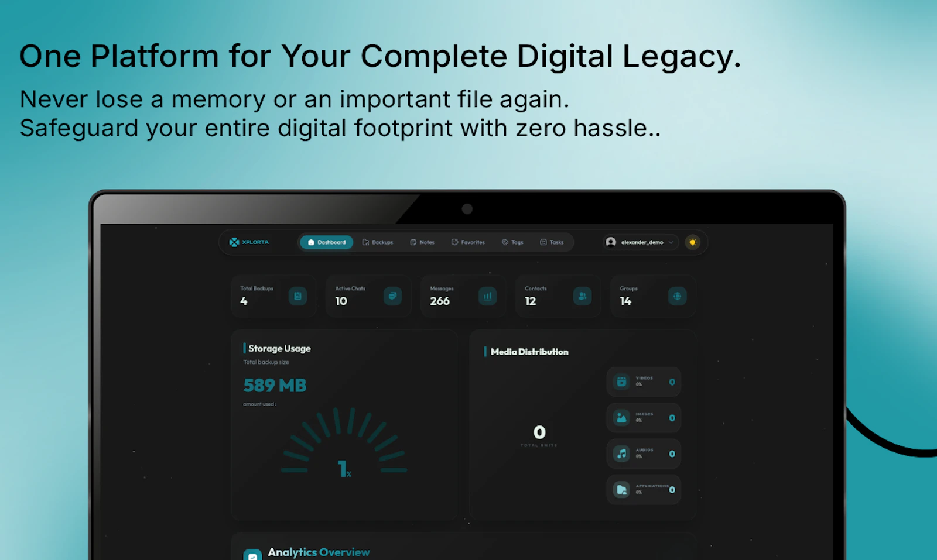The width and height of the screenshot is (937, 560).
Task: Go to the Favorites tab
Action: click(468, 242)
